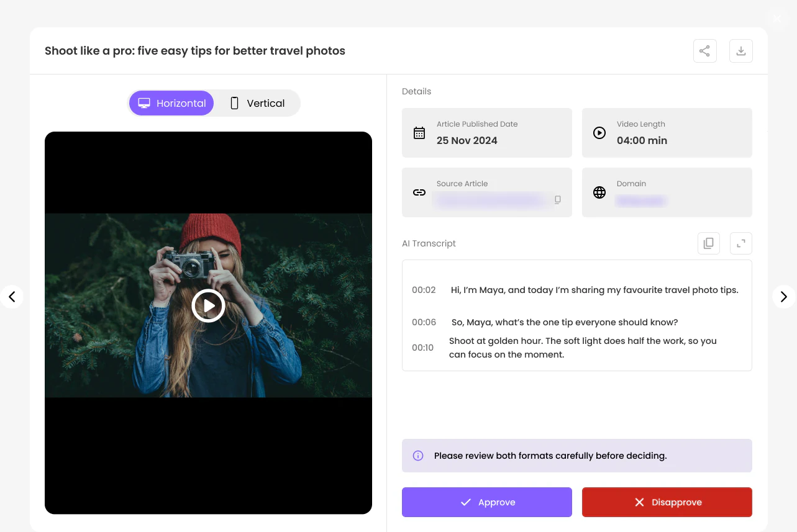Click the '04:00 min' video length value

[642, 140]
